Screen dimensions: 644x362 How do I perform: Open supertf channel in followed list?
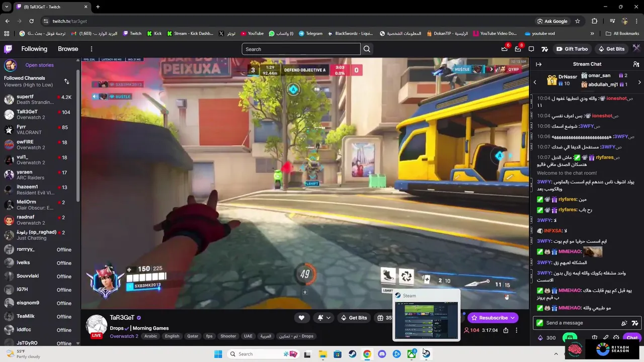point(39,99)
